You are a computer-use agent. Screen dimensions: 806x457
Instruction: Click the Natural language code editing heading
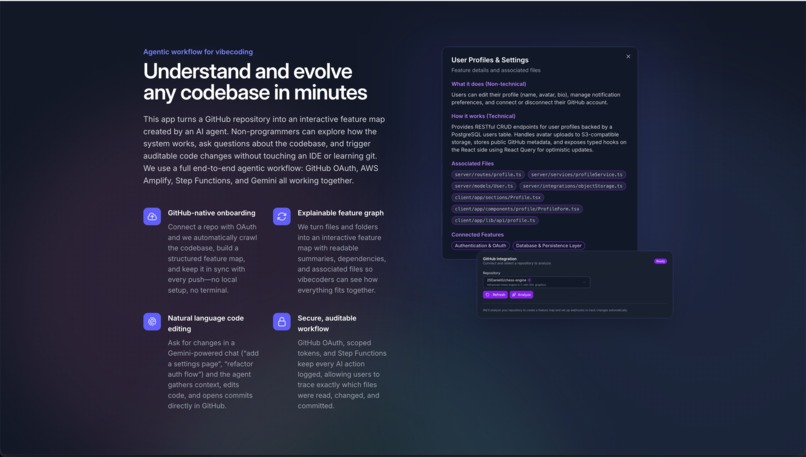pyautogui.click(x=206, y=323)
